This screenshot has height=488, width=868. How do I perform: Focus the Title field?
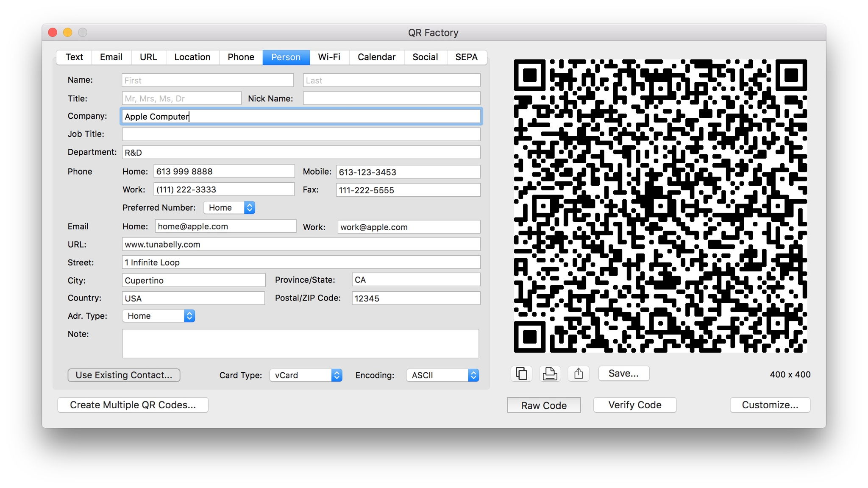point(182,98)
